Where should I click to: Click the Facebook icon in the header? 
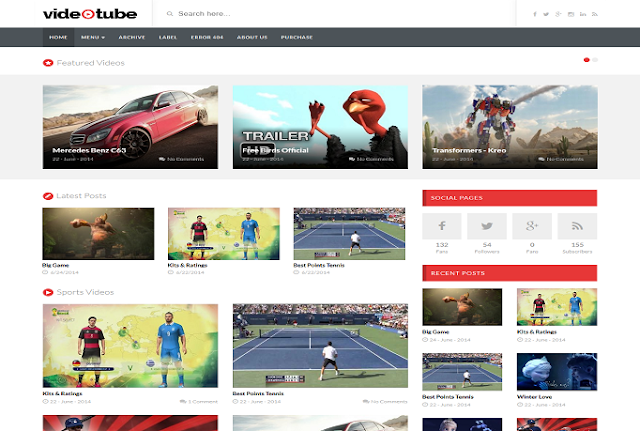(534, 14)
